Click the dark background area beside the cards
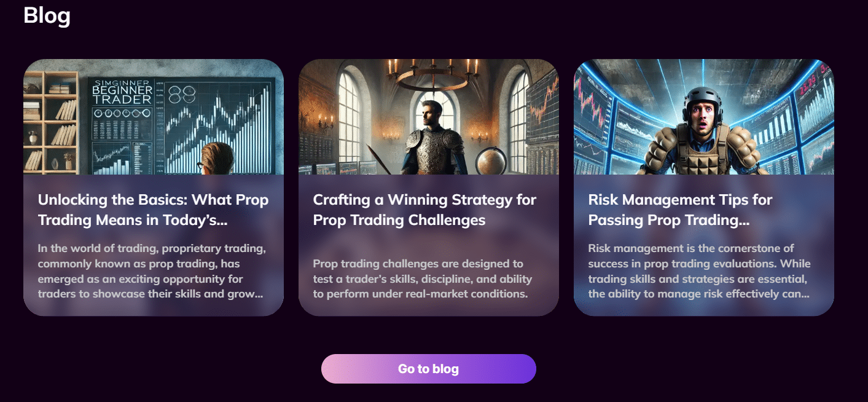 (x=854, y=184)
